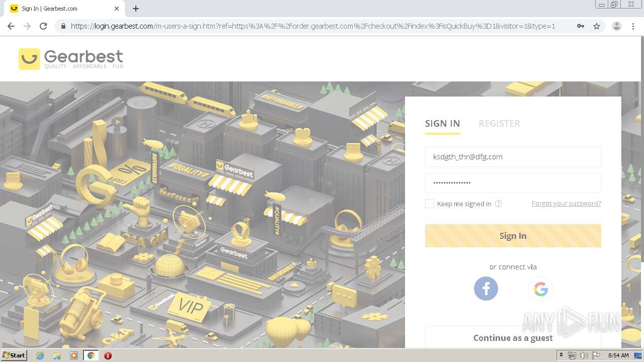The height and width of the screenshot is (362, 644).
Task: Open media player taskbar icon
Action: tap(74, 355)
